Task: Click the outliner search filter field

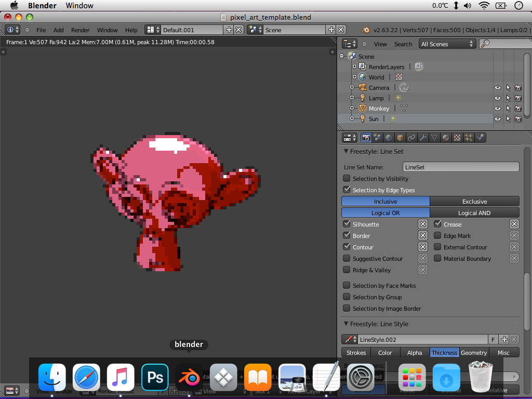Action: pos(506,44)
